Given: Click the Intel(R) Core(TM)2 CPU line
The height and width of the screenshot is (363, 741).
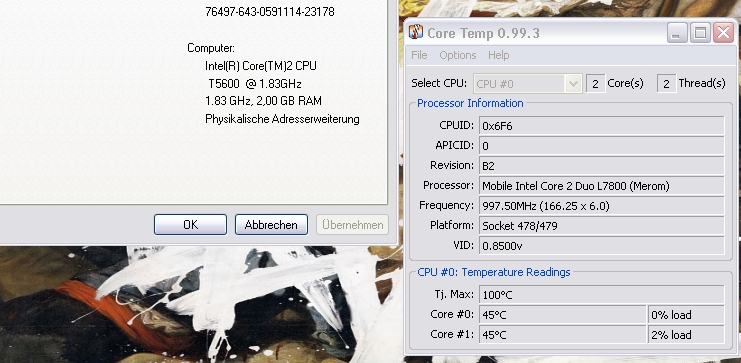Looking at the screenshot, I should pyautogui.click(x=261, y=66).
